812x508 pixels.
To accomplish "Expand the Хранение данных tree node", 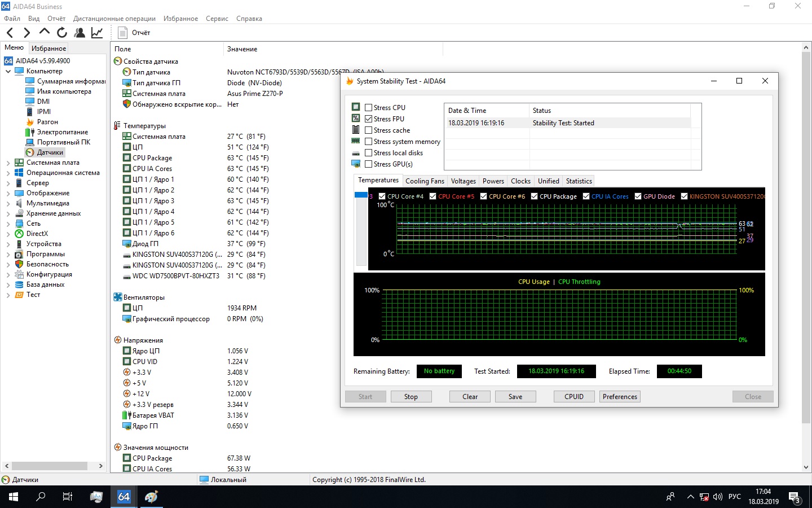I will (x=8, y=213).
